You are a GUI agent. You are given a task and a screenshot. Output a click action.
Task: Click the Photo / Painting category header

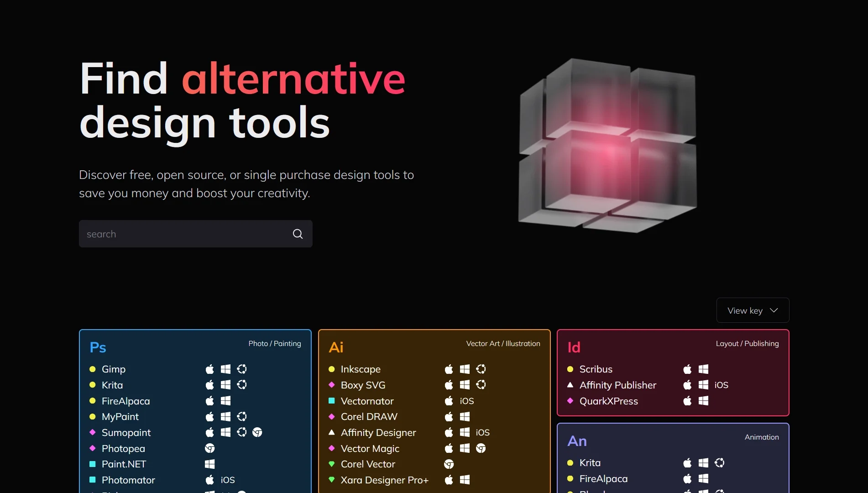tap(274, 343)
